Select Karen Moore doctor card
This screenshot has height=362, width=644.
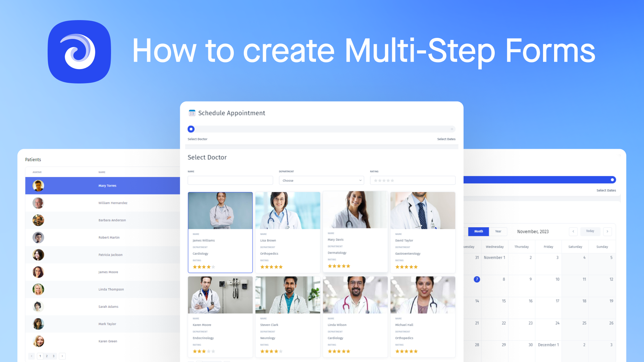[x=220, y=316]
